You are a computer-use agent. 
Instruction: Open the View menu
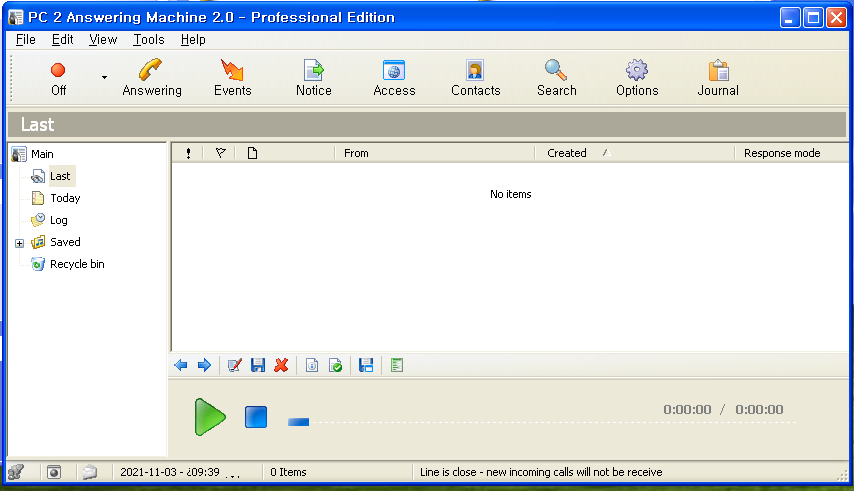point(103,40)
